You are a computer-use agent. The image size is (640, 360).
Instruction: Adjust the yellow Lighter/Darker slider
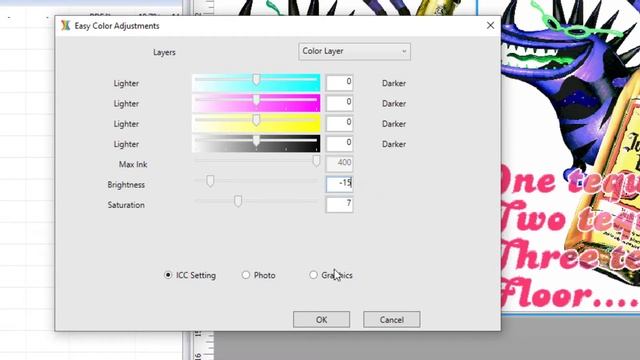[256, 121]
